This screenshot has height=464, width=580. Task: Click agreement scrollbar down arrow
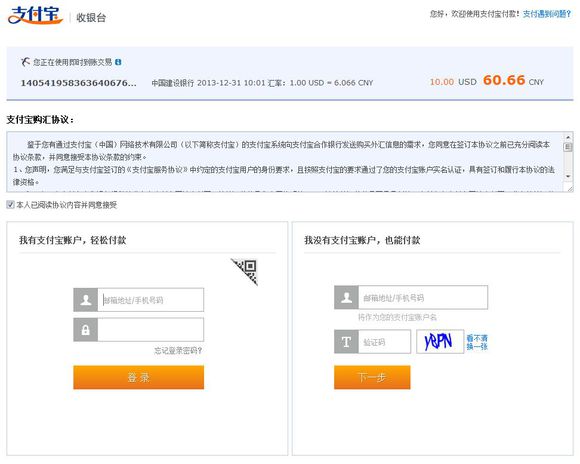click(x=568, y=176)
